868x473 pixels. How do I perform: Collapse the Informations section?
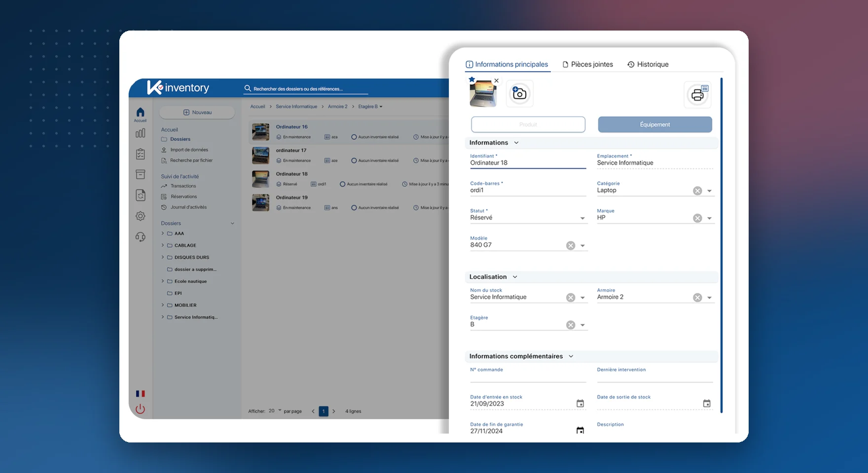pyautogui.click(x=516, y=143)
